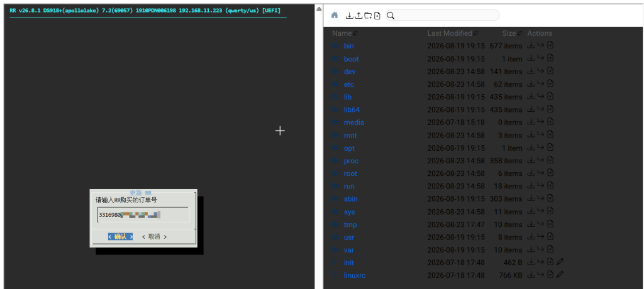Open the sbin folder link

point(351,199)
